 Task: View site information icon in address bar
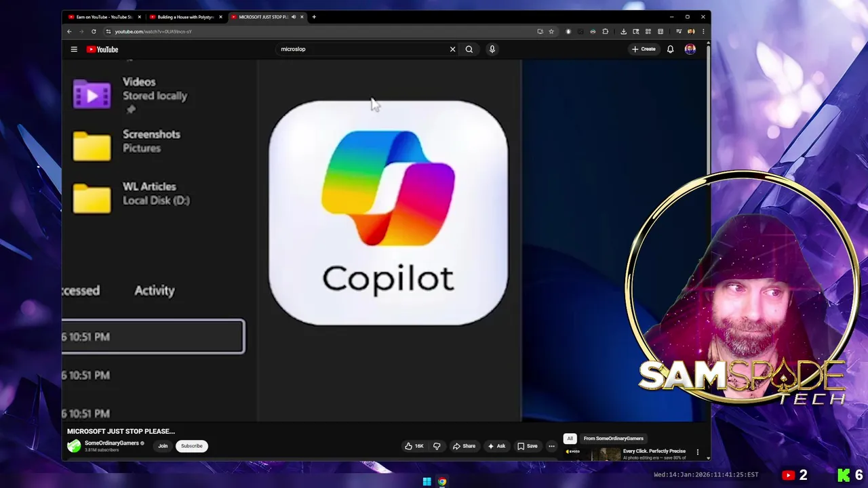tap(108, 31)
